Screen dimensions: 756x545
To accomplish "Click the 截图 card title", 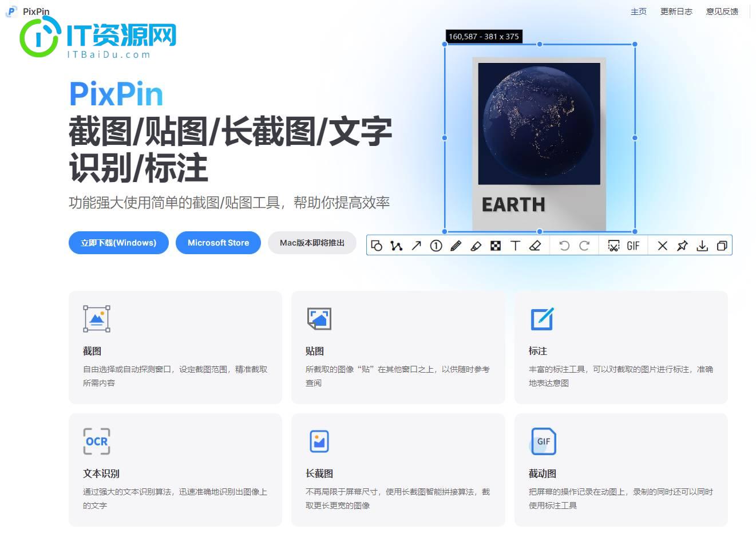I will point(92,351).
